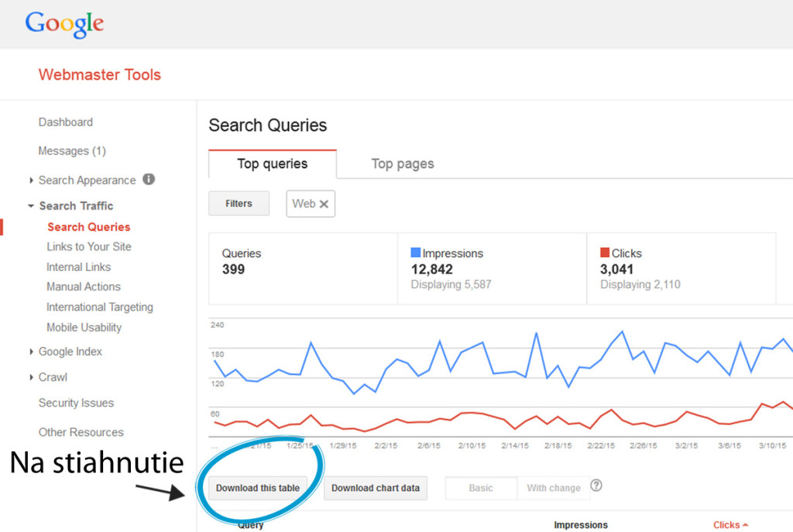Open Security Issues page
The height and width of the screenshot is (532, 793).
pyautogui.click(x=76, y=403)
